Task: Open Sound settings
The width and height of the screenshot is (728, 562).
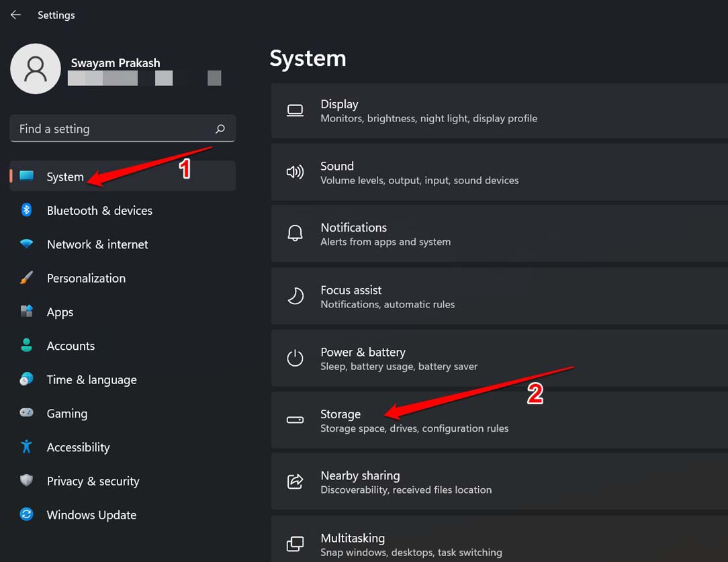Action: [x=498, y=173]
